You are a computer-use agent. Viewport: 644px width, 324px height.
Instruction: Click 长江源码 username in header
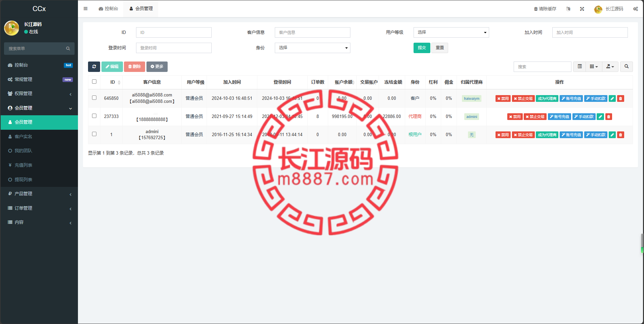614,9
